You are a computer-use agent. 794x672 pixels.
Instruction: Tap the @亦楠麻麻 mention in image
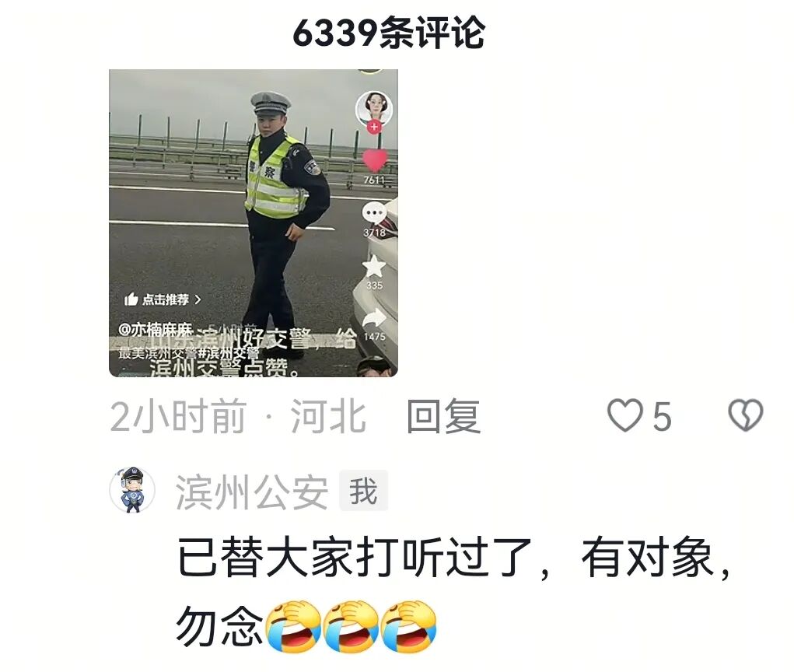[156, 330]
